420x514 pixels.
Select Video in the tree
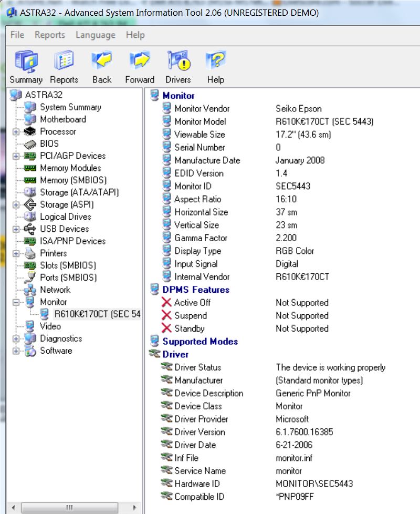click(x=50, y=326)
